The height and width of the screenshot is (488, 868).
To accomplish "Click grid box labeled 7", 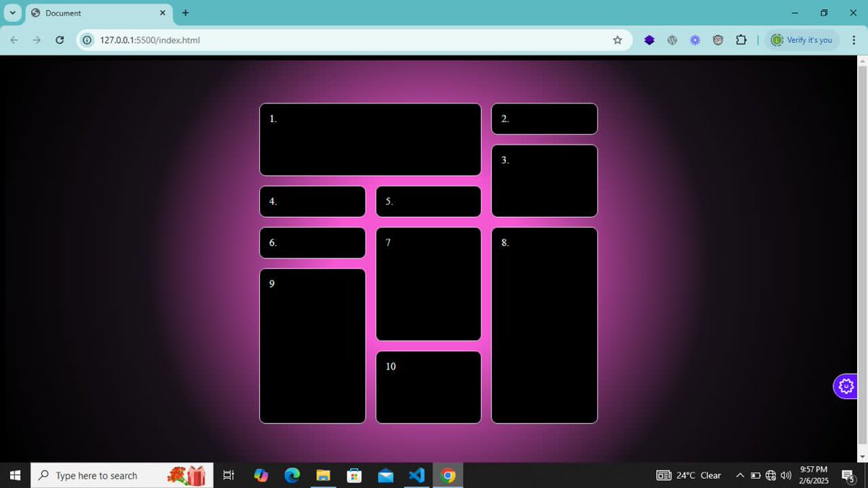I will coord(428,284).
